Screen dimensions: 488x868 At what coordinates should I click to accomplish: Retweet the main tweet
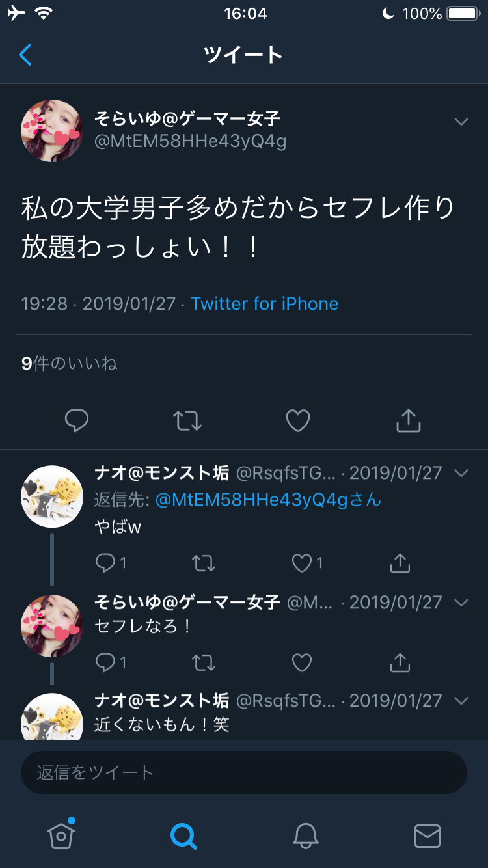tap(187, 421)
